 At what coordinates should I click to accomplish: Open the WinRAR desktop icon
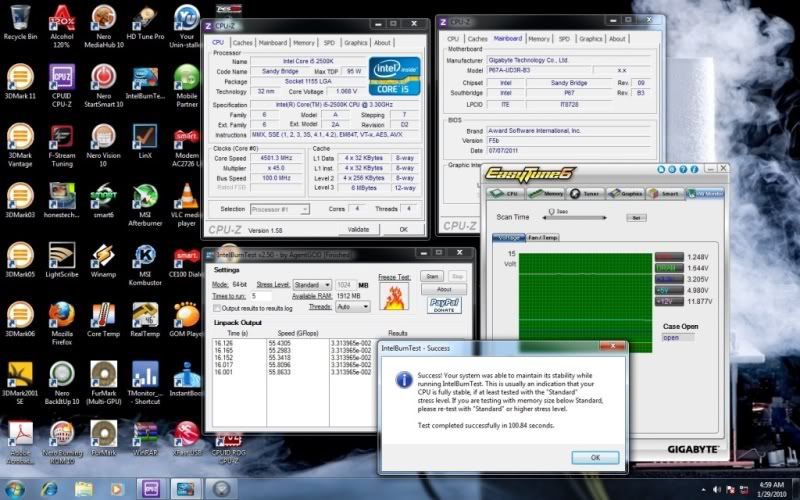pyautogui.click(x=145, y=438)
